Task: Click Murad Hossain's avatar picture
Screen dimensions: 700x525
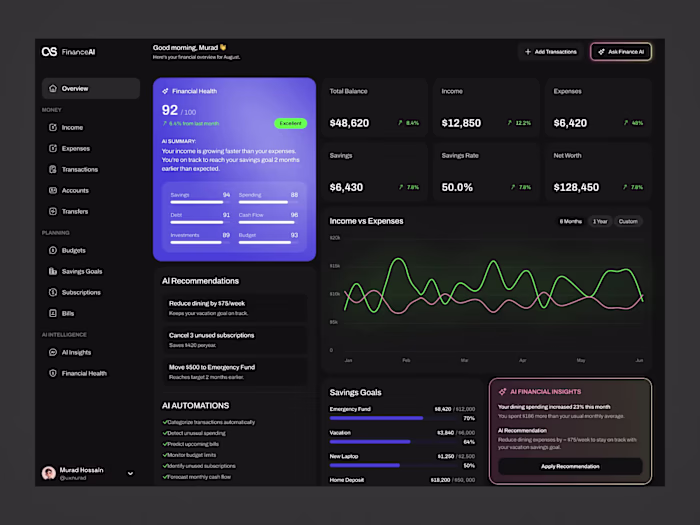Action: 49,473
